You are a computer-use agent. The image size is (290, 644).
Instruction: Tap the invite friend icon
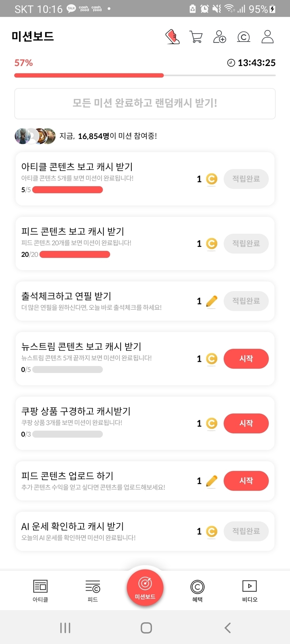coord(219,37)
